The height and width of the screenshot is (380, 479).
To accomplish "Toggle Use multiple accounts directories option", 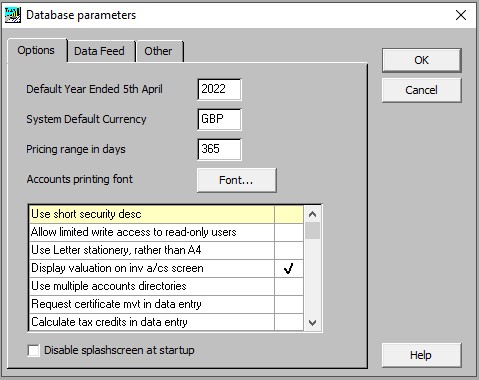I will 289,286.
